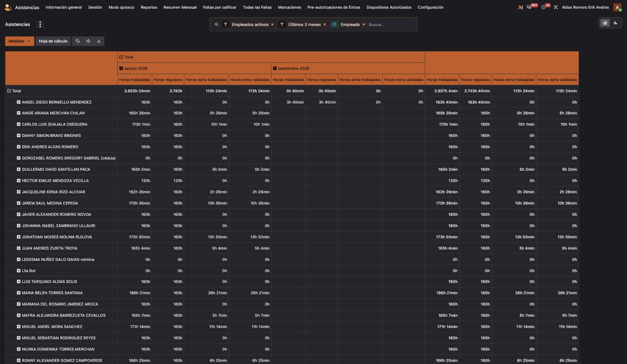Expand row Lila Bot

click(19, 271)
